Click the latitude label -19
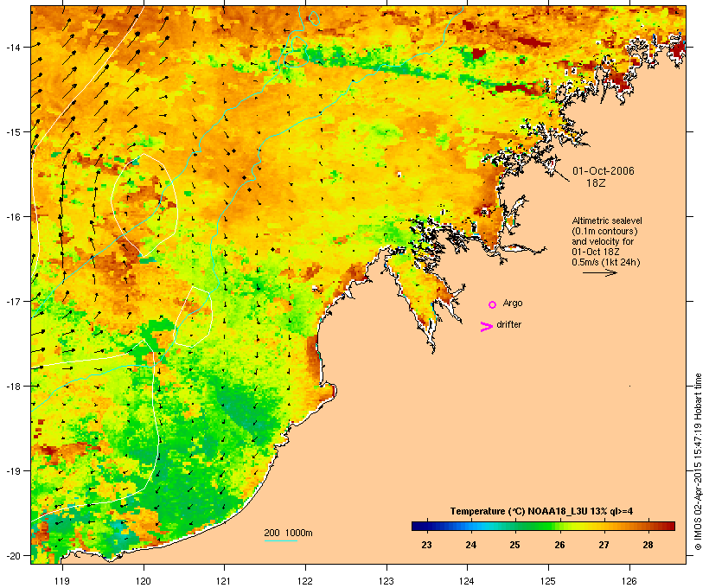The image size is (709, 588). tap(12, 471)
